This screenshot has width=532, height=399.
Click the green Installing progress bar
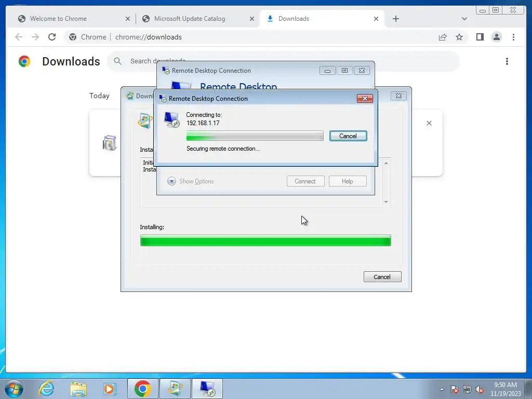click(x=265, y=241)
